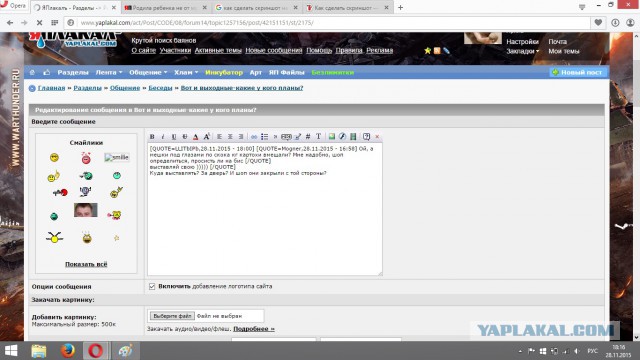The height and width of the screenshot is (360, 640).
Task: Open the Новые сообщения link
Action: [273, 50]
